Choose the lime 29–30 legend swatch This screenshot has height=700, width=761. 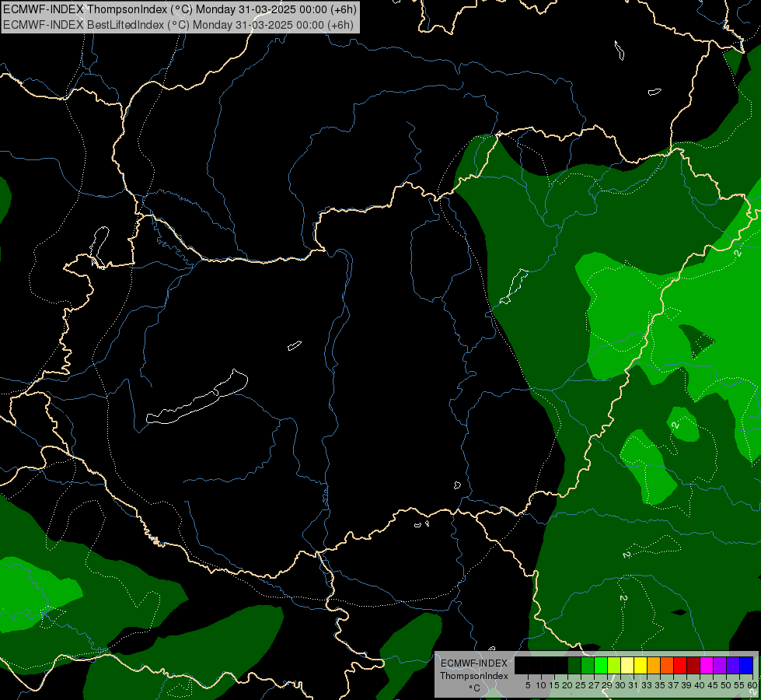(614, 665)
